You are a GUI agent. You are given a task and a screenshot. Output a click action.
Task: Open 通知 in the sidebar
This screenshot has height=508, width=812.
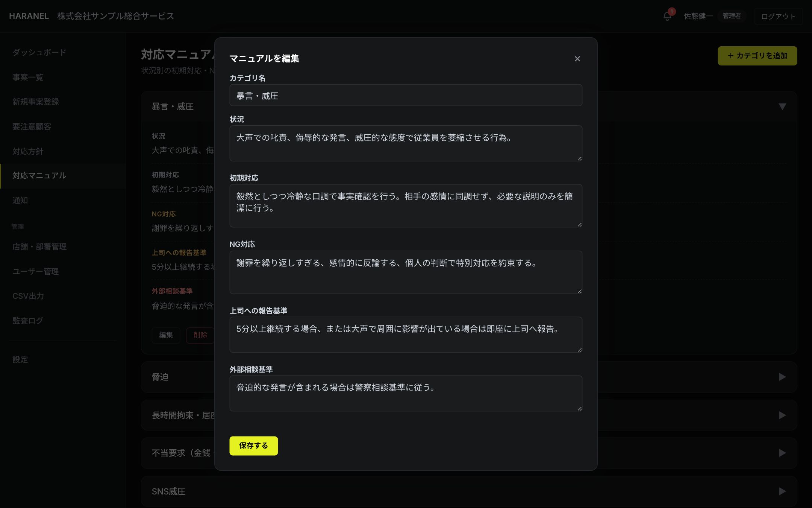[63, 200]
